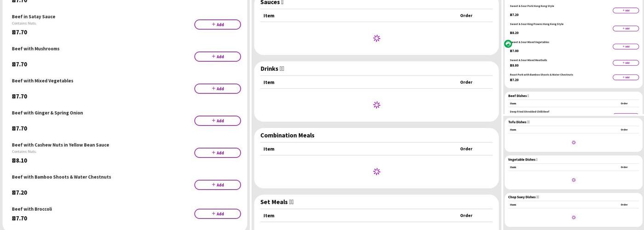This screenshot has width=644, height=230.
Task: Add Sweet & Sour Mixed Meatballs
Action: point(626,63)
